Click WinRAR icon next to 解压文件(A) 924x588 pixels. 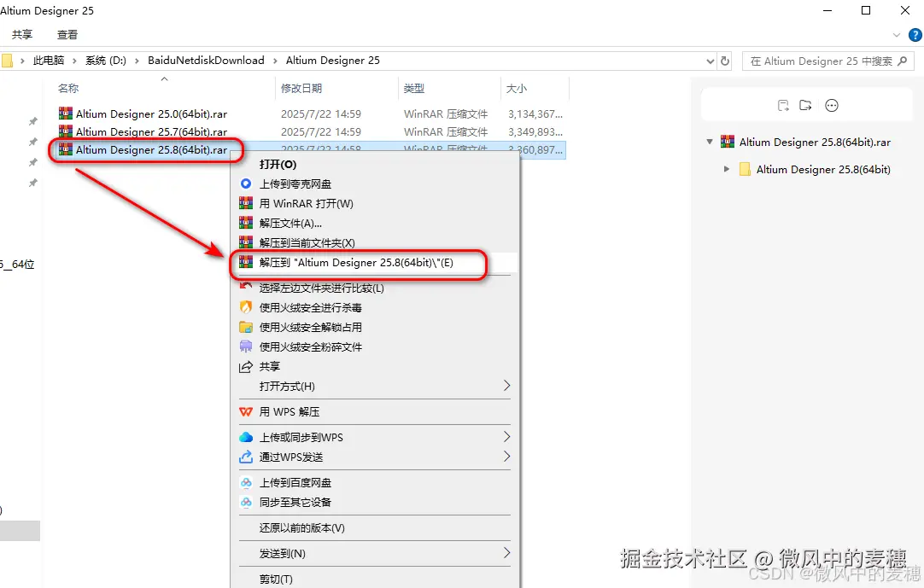(x=246, y=223)
